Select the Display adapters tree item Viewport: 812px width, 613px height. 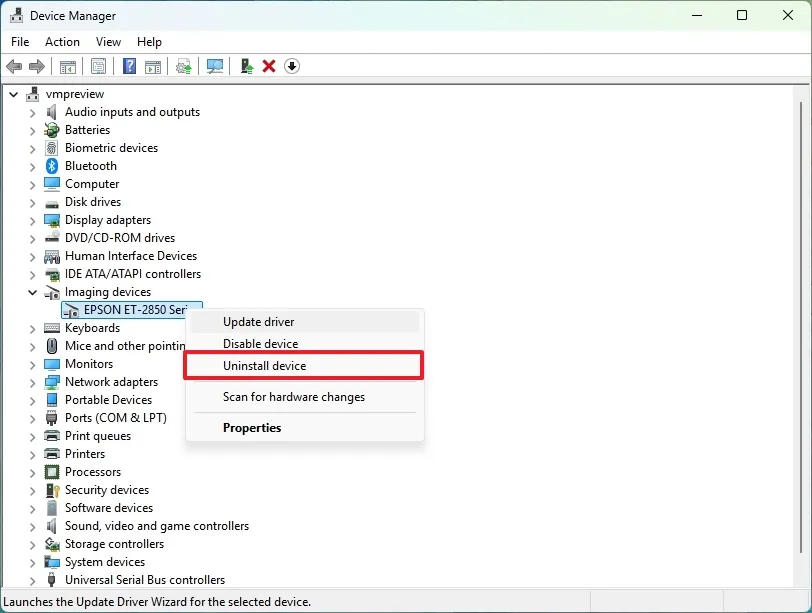(108, 220)
